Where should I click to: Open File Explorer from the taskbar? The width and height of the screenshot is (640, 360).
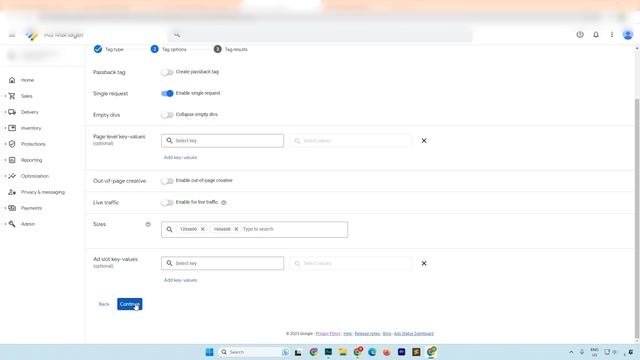pos(343,352)
